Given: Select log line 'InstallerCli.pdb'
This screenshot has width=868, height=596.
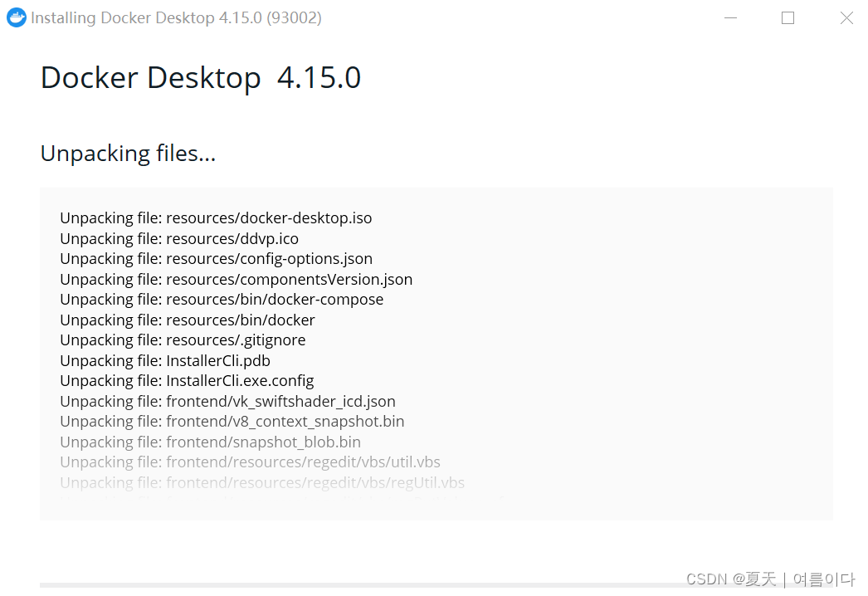Looking at the screenshot, I should [x=165, y=360].
